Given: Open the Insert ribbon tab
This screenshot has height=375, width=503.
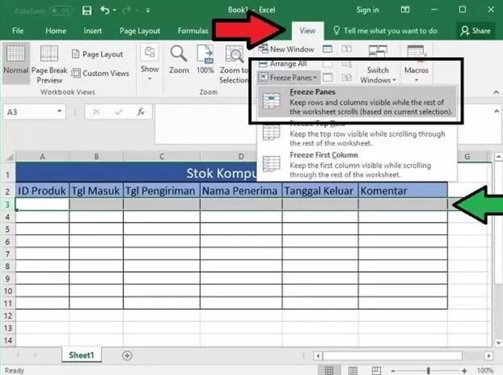Looking at the screenshot, I should (92, 31).
